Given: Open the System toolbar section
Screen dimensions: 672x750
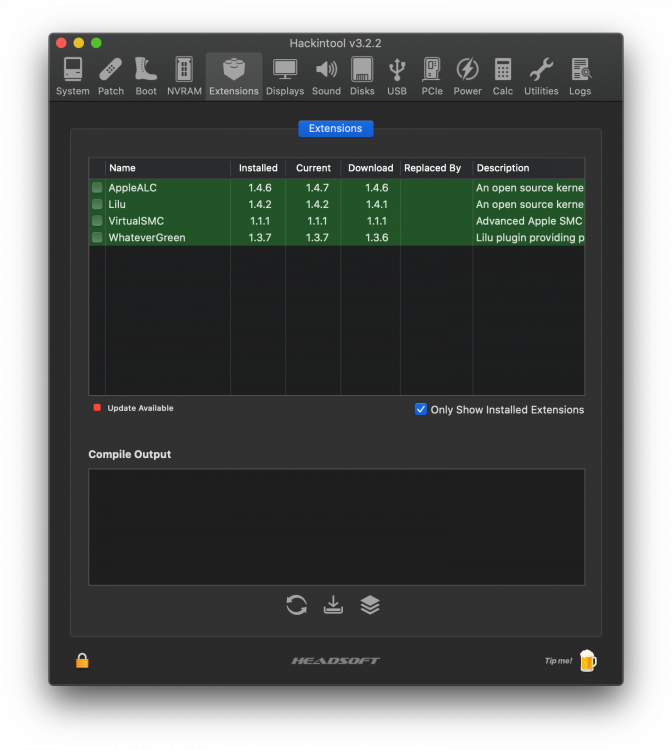Looking at the screenshot, I should pos(73,77).
